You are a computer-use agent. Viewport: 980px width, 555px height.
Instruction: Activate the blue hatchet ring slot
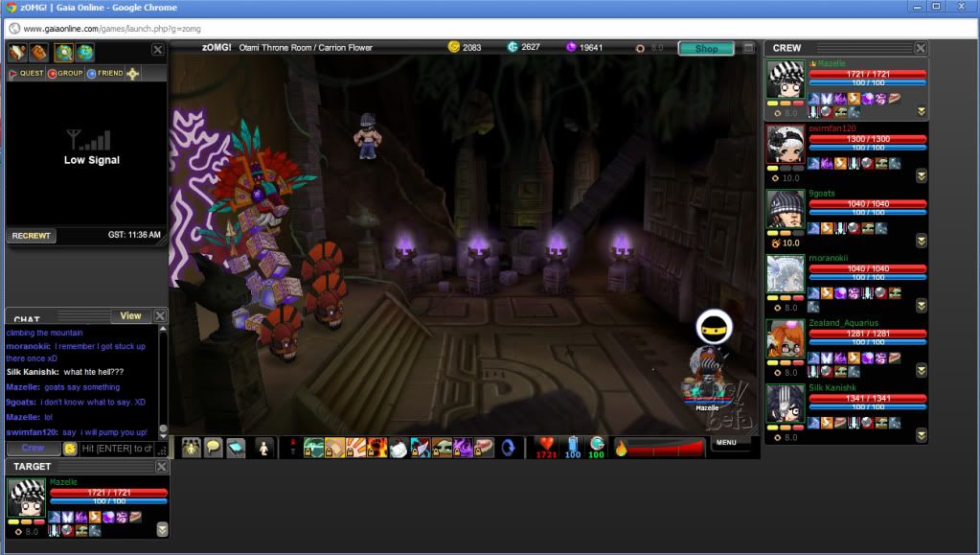point(420,448)
